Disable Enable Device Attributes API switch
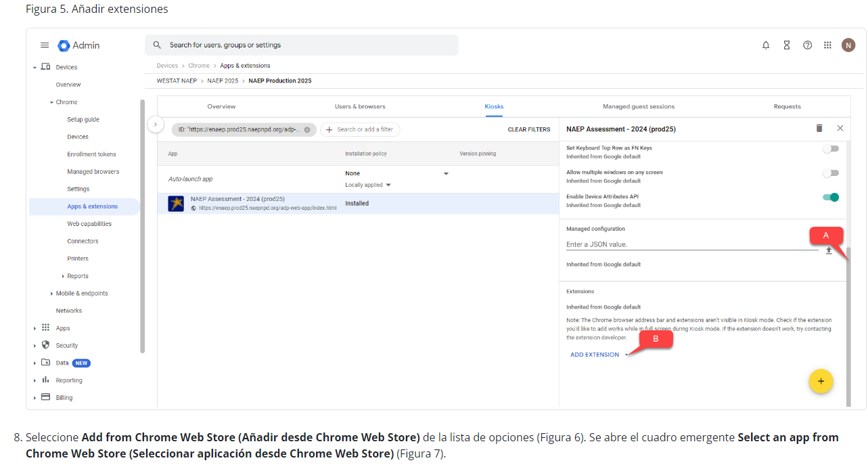The width and height of the screenshot is (868, 467). (830, 198)
